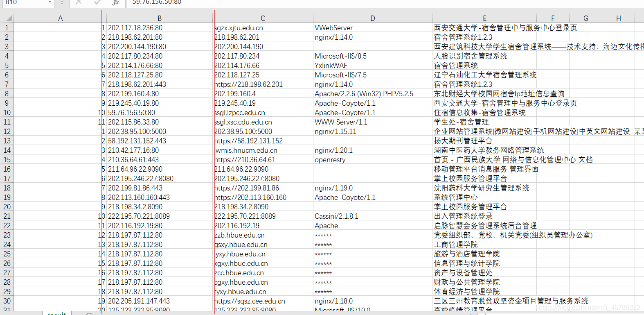Click cell containing gsxy.hbue.edu.cn

coord(263,245)
